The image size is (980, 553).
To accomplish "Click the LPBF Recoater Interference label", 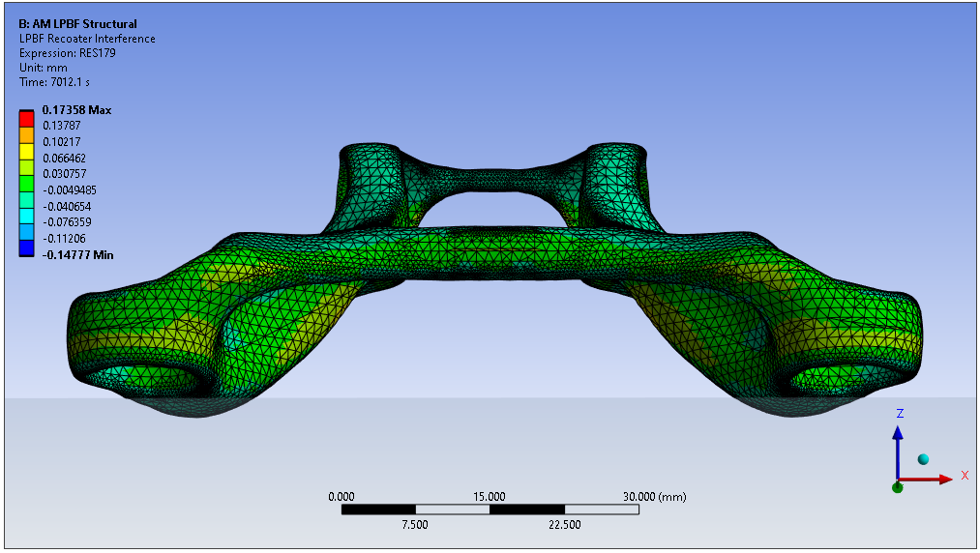I will pyautogui.click(x=87, y=39).
